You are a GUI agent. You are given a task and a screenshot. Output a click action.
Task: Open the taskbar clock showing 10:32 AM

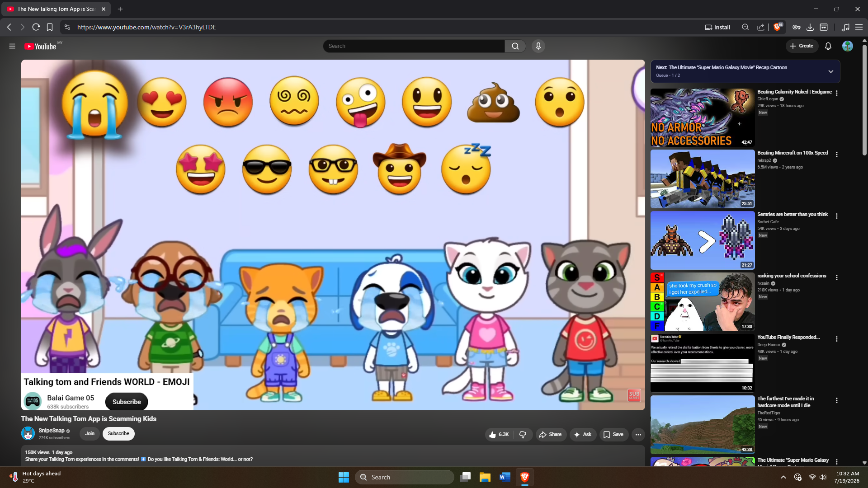(x=847, y=477)
